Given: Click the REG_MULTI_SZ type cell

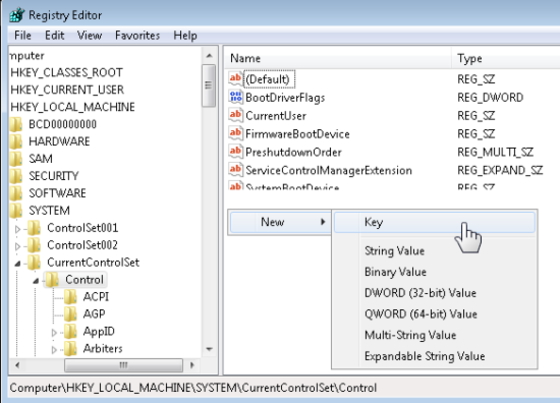Looking at the screenshot, I should coord(495,152).
